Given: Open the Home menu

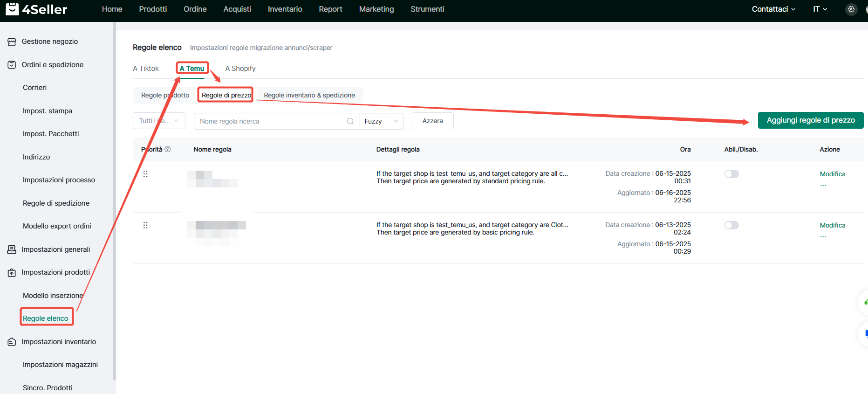Looking at the screenshot, I should tap(112, 9).
